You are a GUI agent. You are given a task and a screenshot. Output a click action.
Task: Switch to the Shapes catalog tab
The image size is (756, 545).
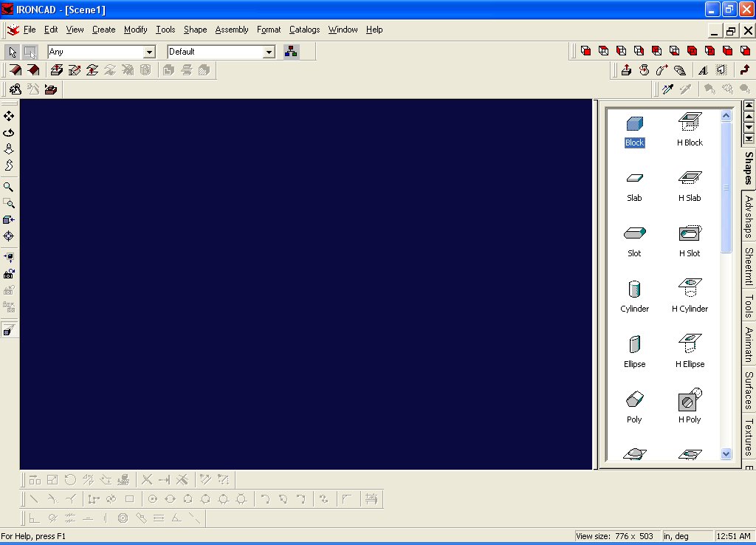point(749,168)
